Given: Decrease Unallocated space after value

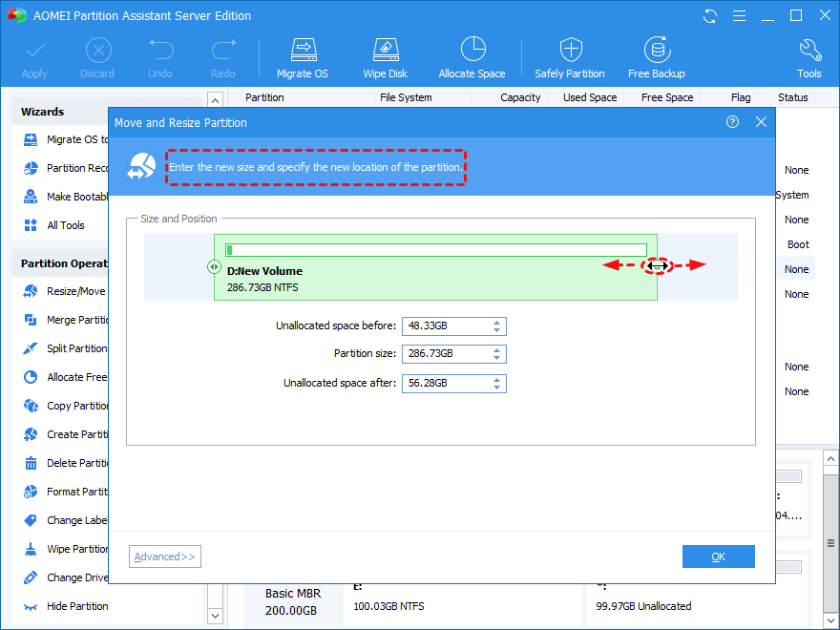Looking at the screenshot, I should pyautogui.click(x=496, y=388).
